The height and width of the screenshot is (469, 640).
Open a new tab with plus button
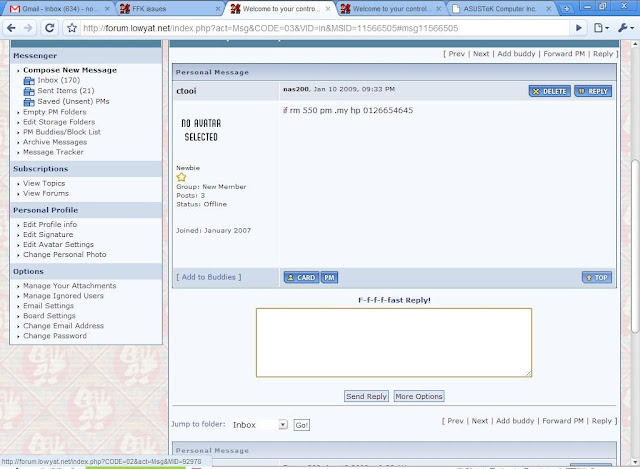[566, 9]
